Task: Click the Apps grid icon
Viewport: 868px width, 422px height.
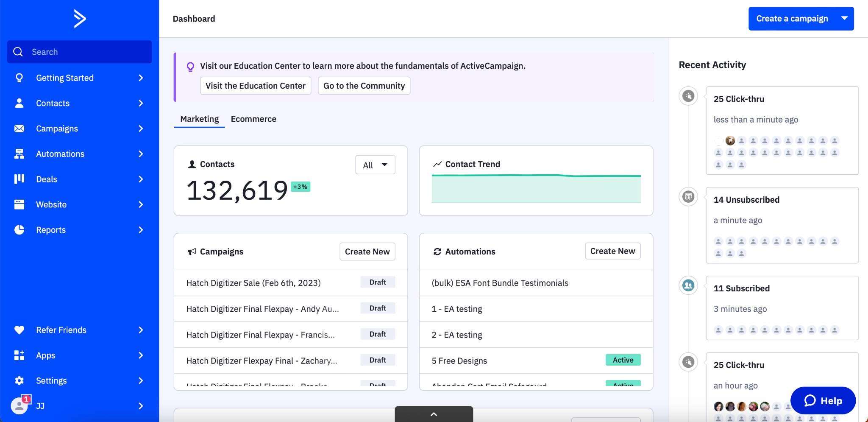Action: pos(19,355)
